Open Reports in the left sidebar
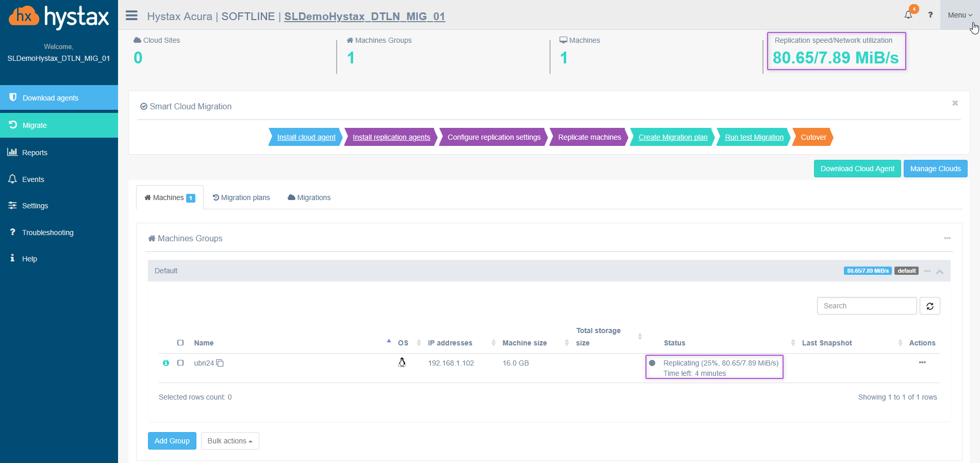 tap(35, 153)
